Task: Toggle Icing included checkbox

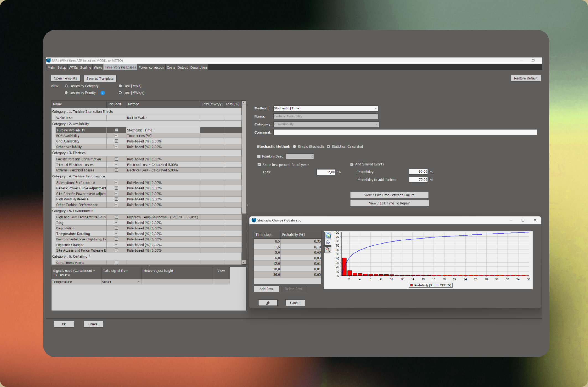Action: point(116,223)
